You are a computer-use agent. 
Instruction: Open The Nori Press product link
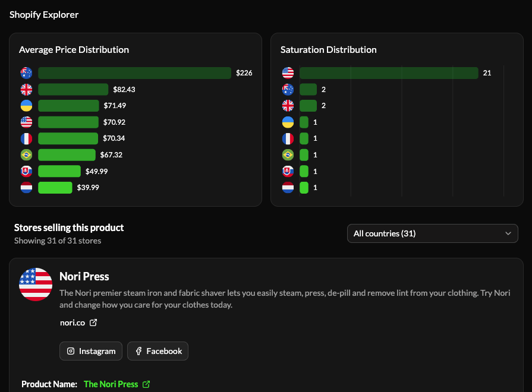[111, 384]
